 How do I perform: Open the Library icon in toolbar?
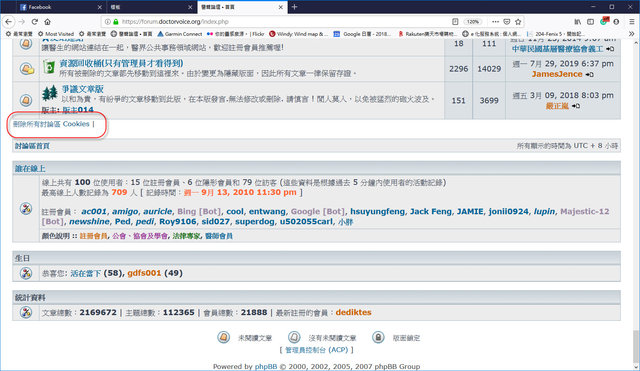click(578, 22)
